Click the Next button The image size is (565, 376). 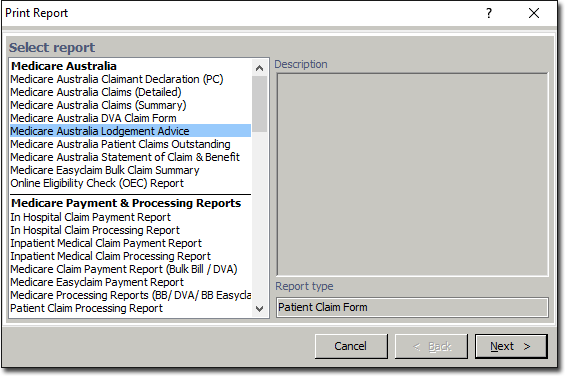click(511, 346)
